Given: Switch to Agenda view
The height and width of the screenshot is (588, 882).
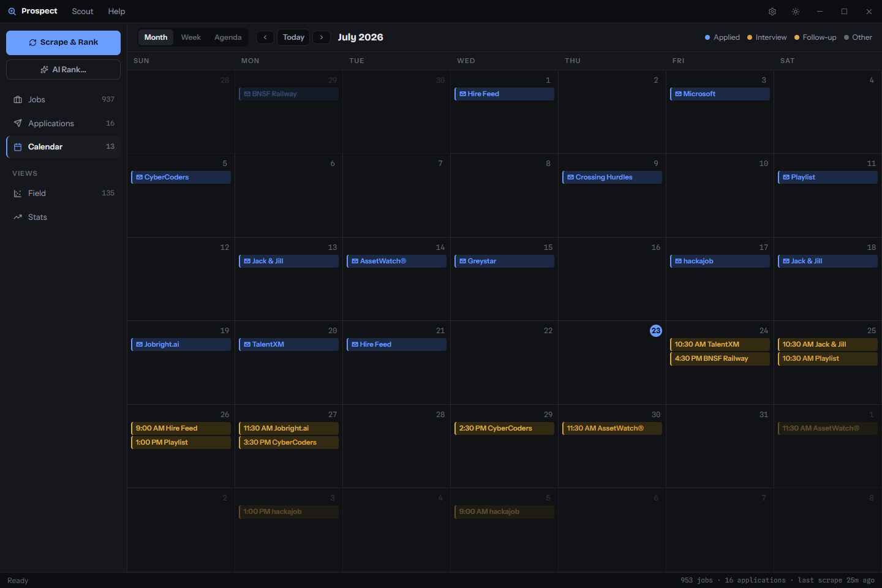Looking at the screenshot, I should (228, 37).
